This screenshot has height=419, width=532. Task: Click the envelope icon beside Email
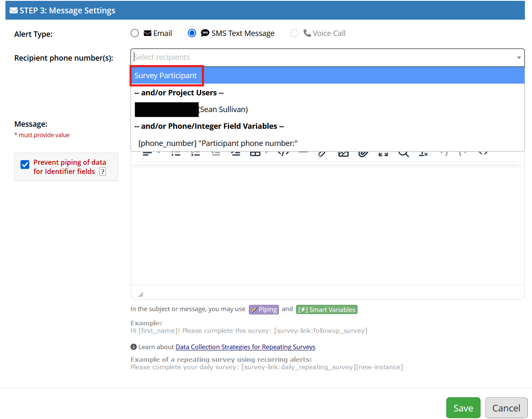148,33
